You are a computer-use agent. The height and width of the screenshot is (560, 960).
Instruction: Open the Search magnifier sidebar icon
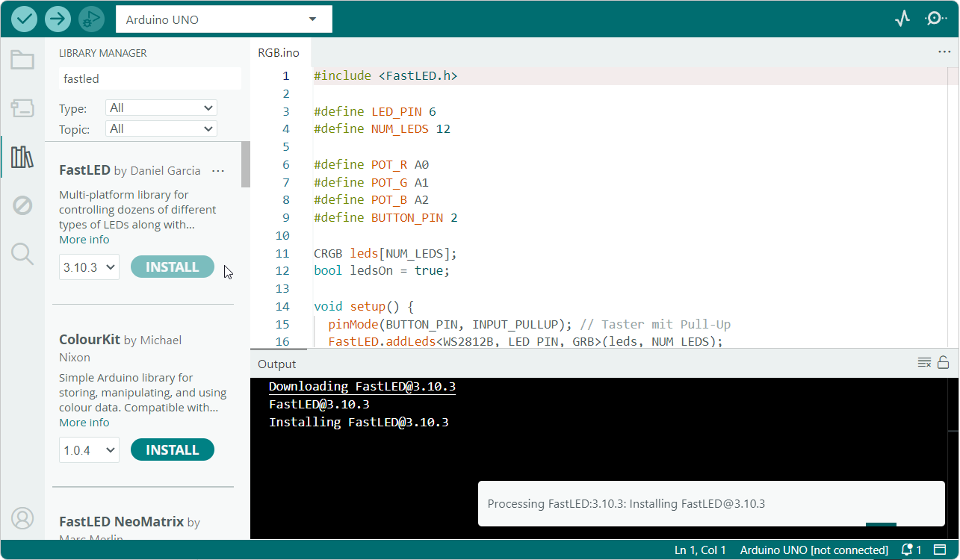click(22, 254)
